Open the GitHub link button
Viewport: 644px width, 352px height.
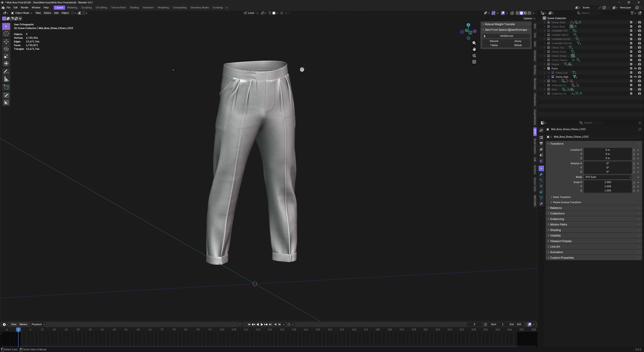tap(518, 45)
